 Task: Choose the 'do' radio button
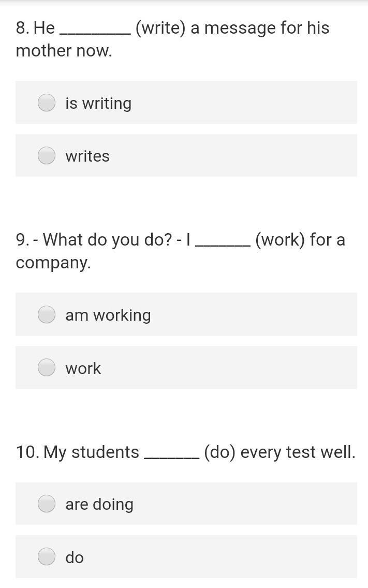pos(47,556)
